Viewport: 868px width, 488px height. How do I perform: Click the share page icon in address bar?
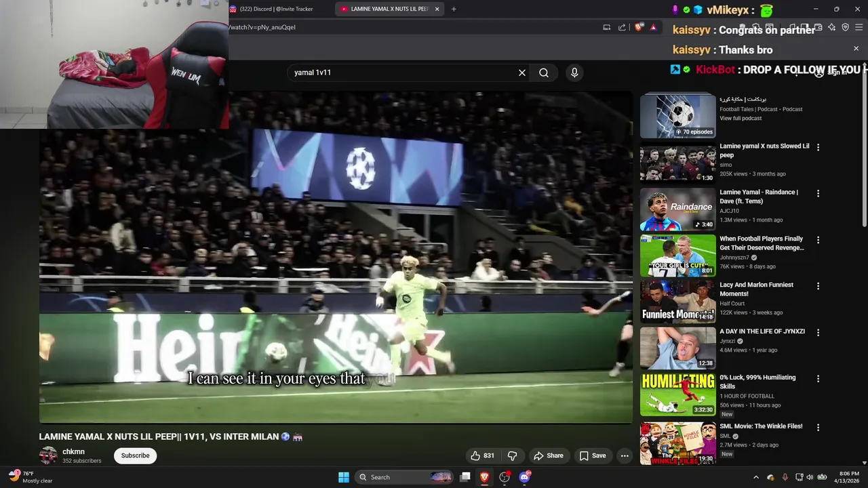622,27
